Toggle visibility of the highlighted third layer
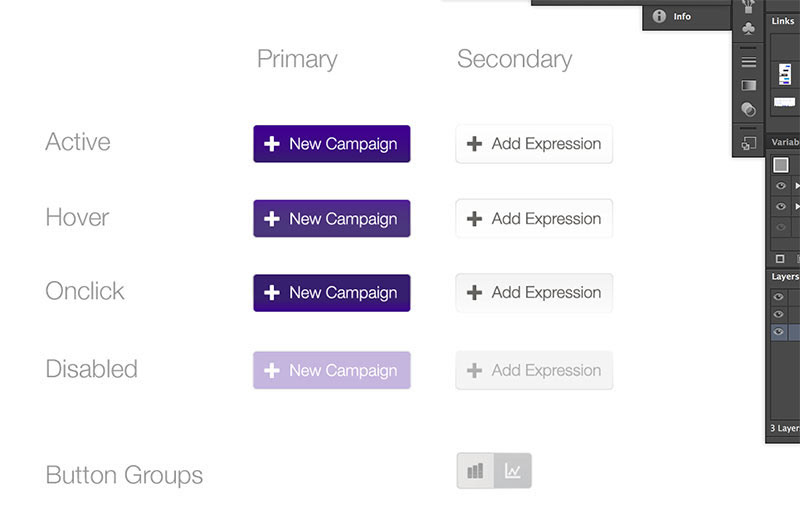The image size is (800, 524). pos(778,331)
